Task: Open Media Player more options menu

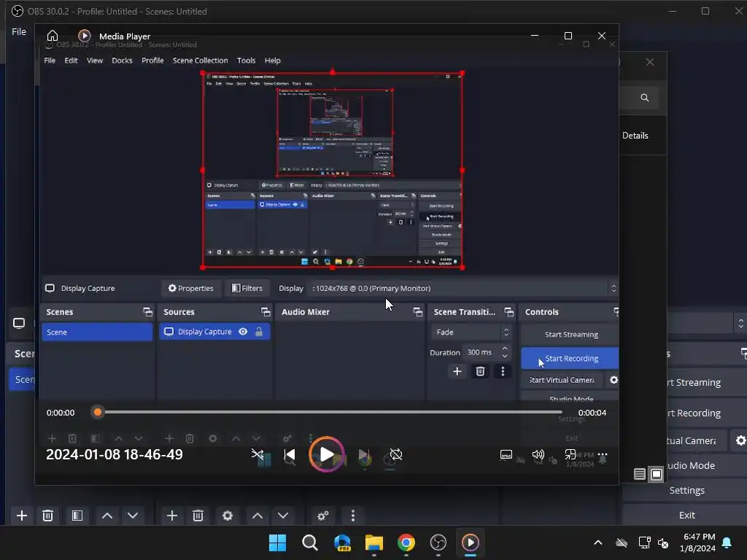Action: pyautogui.click(x=603, y=454)
